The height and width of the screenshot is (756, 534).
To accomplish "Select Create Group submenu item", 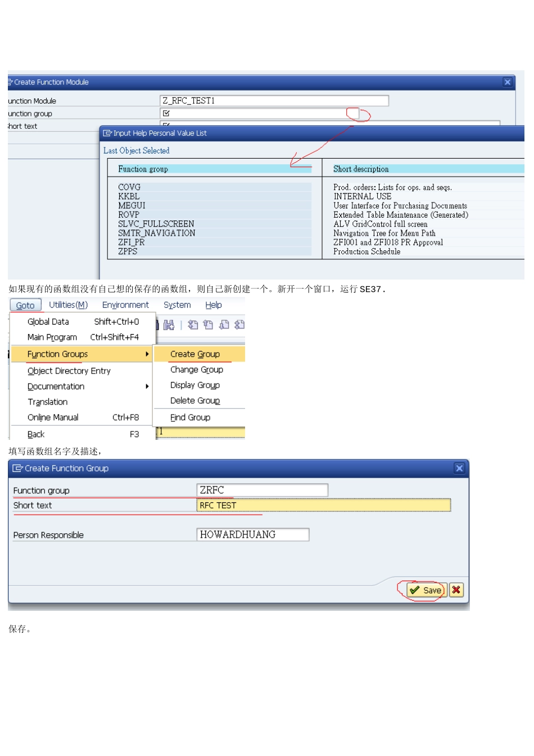I will (x=200, y=354).
